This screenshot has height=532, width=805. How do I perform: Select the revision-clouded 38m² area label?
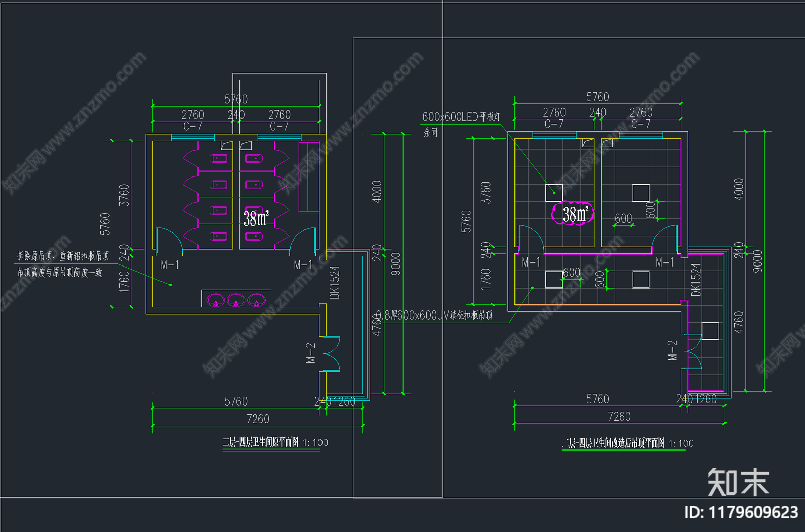coord(573,214)
